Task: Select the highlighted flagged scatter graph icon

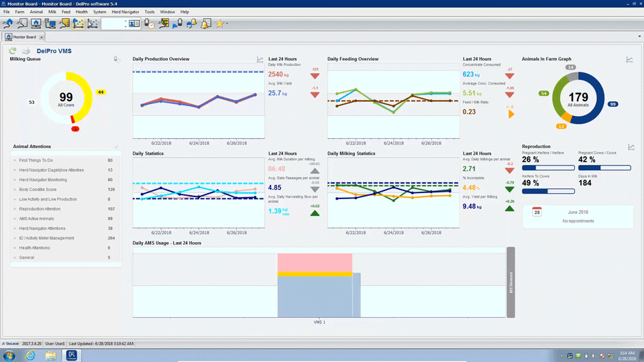Action: pos(78,23)
